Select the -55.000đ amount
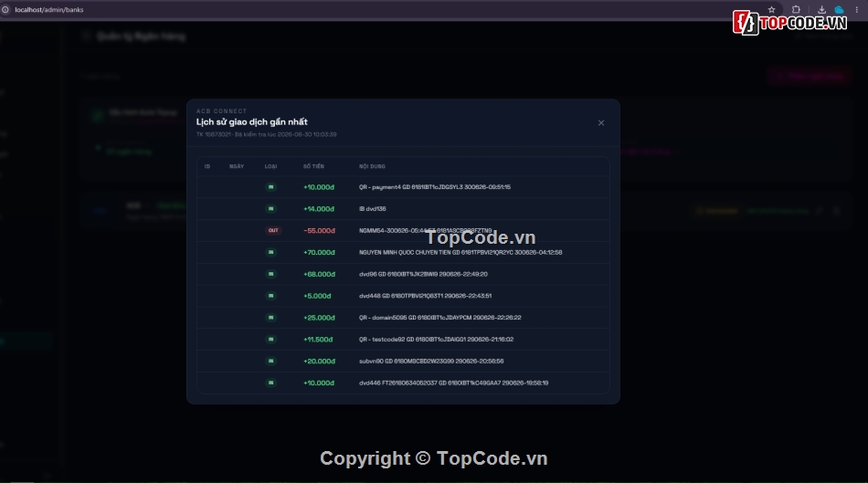 coord(319,231)
